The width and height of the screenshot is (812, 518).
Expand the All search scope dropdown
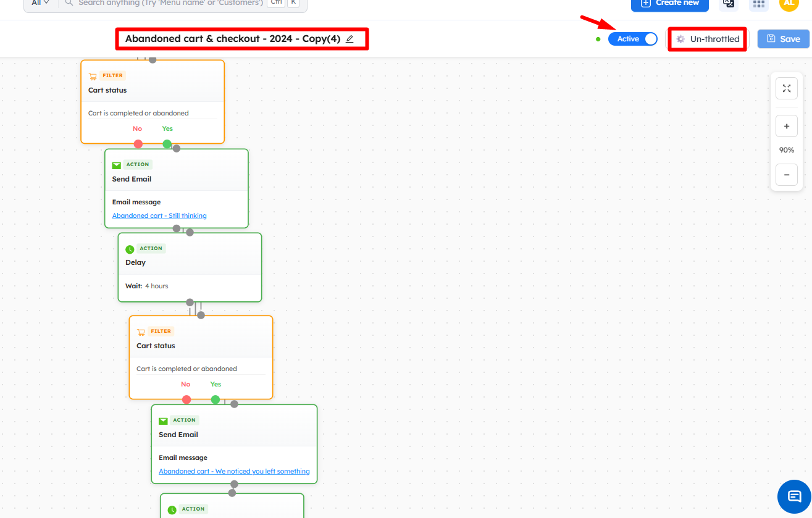click(x=41, y=3)
